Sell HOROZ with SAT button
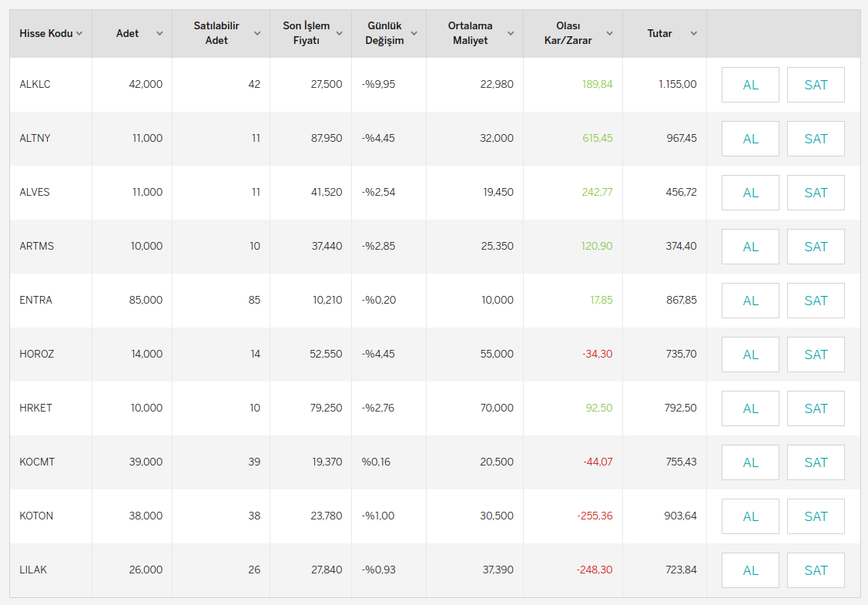 click(816, 355)
